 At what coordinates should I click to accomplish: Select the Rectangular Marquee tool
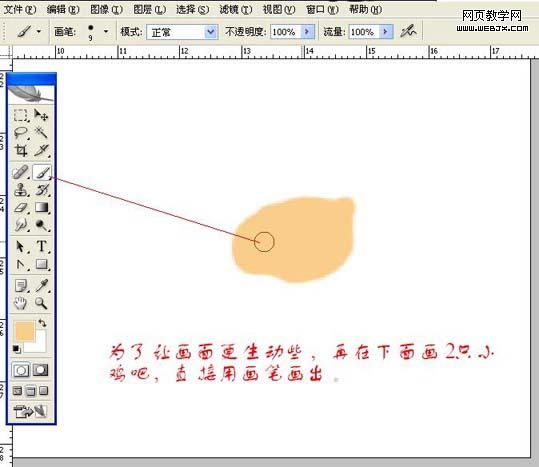21,115
